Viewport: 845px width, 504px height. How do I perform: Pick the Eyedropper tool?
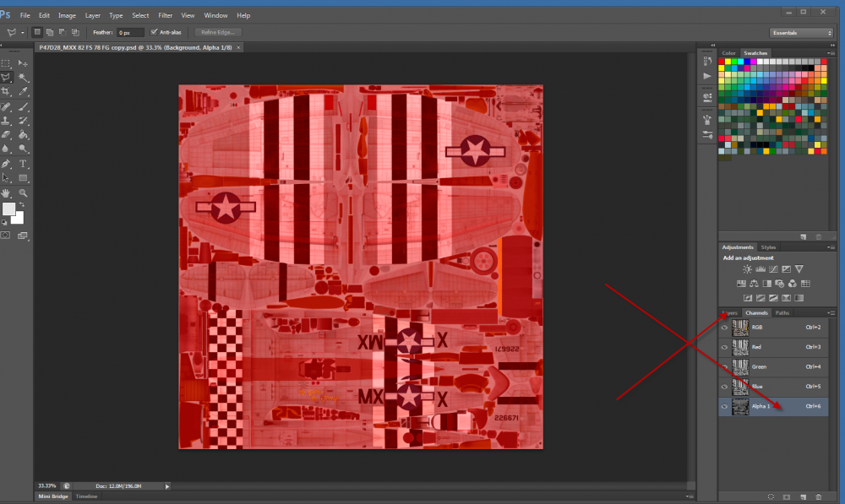[24, 91]
